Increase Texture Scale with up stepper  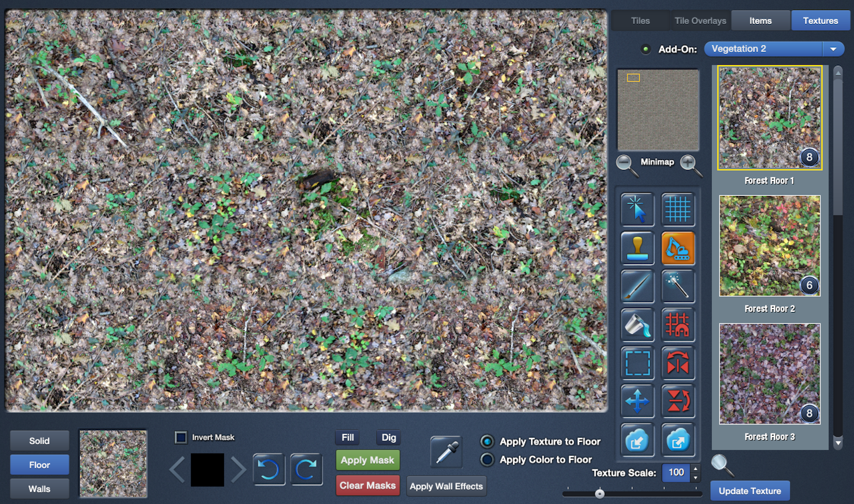coord(697,469)
